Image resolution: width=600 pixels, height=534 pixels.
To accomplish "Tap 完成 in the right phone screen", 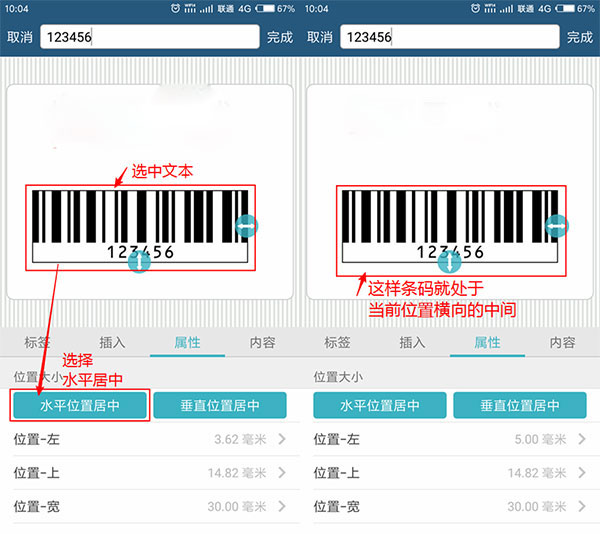I will tap(580, 37).
